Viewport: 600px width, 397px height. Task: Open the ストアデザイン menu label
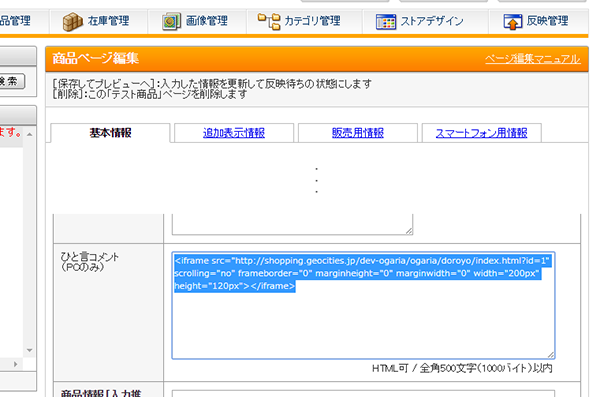432,21
